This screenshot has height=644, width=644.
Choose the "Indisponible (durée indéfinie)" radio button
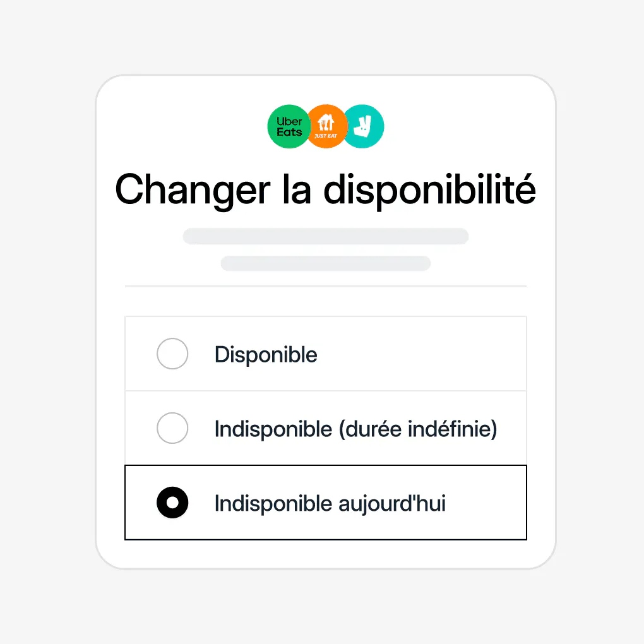172,428
